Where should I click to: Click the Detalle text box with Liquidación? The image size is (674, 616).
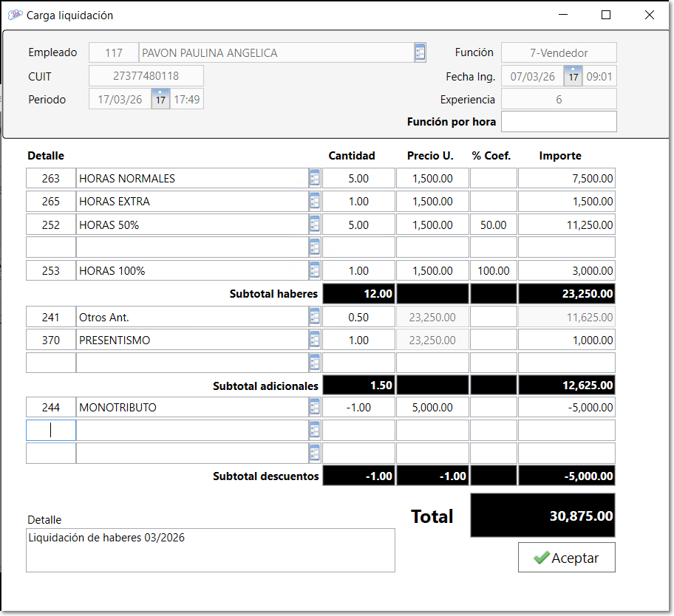(x=210, y=550)
